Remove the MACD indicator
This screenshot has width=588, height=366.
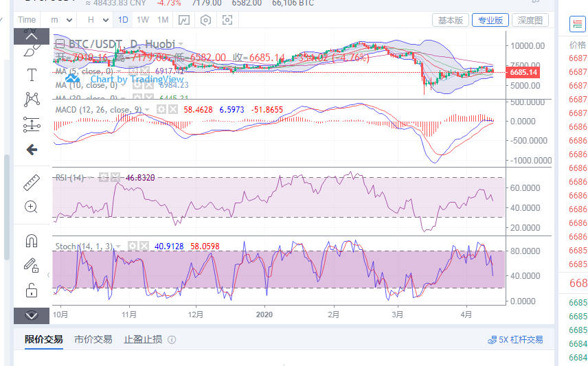pyautogui.click(x=173, y=109)
